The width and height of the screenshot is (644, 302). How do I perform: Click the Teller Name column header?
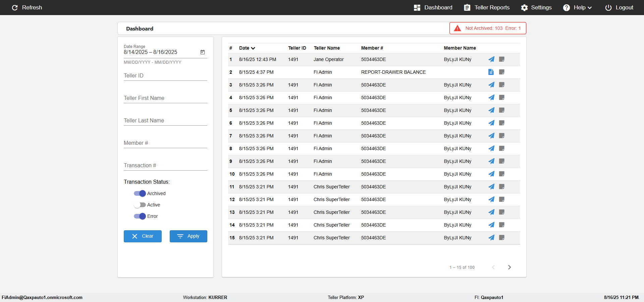click(x=327, y=48)
